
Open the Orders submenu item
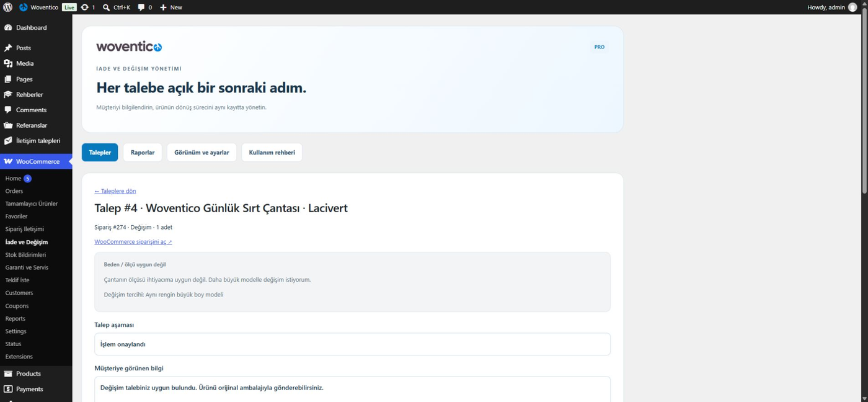[14, 191]
